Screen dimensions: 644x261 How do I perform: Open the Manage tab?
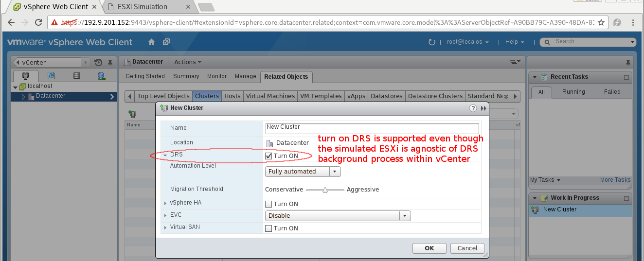[x=246, y=76]
